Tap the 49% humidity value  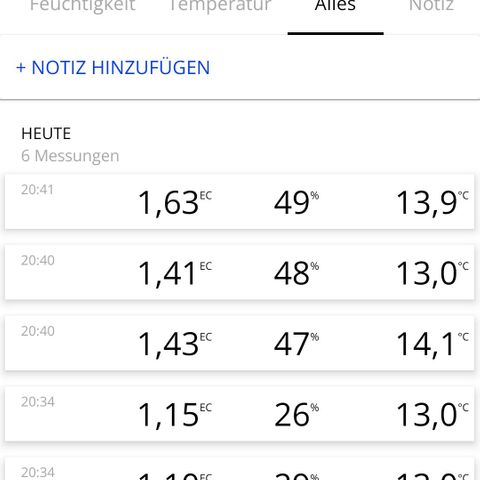[x=296, y=203]
